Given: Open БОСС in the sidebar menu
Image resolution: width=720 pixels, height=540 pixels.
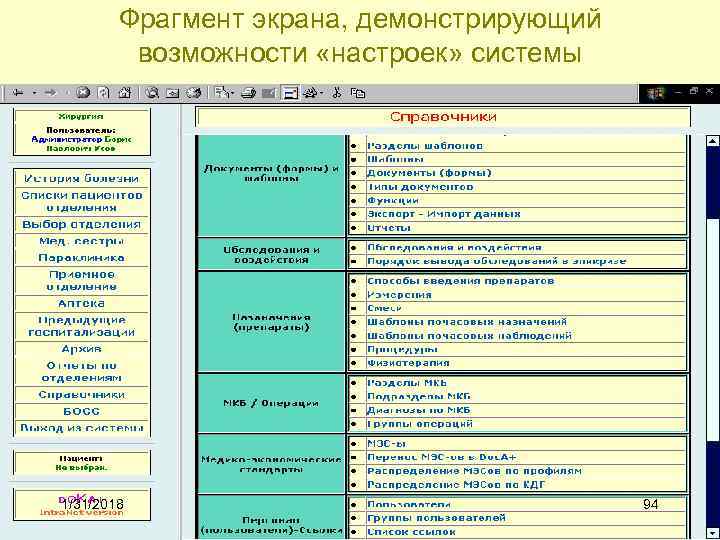Looking at the screenshot, I should pyautogui.click(x=81, y=411).
